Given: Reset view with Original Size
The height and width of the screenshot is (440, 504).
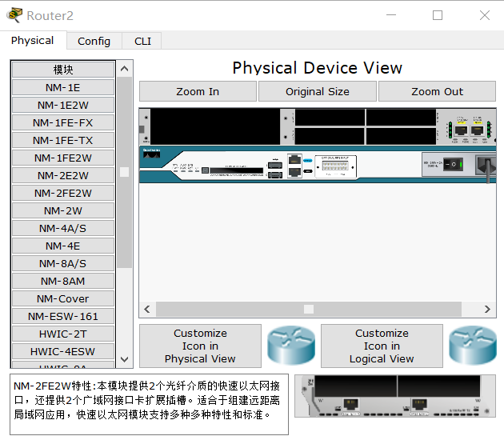Looking at the screenshot, I should click(318, 91).
